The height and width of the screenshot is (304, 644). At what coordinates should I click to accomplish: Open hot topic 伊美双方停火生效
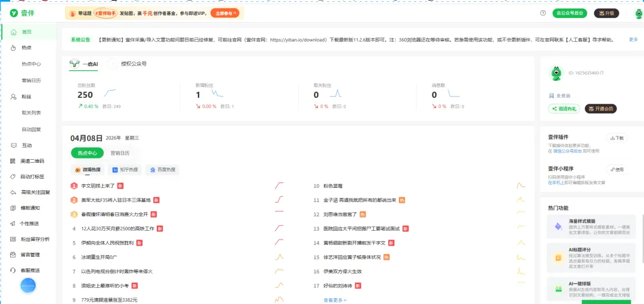point(342,272)
